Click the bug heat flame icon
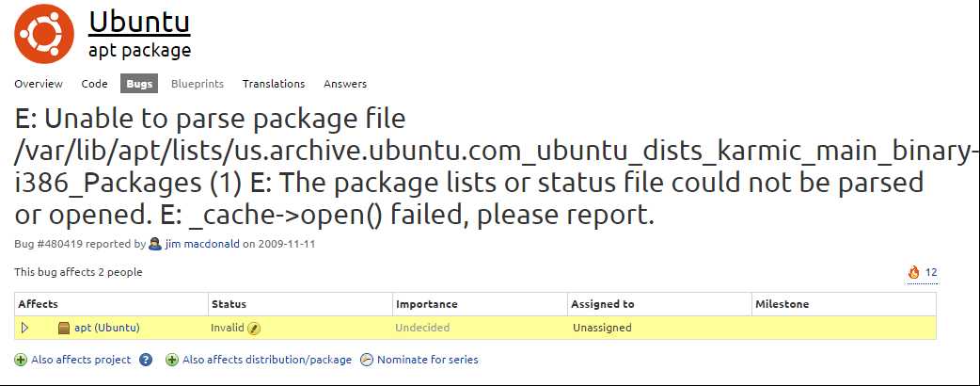 (914, 272)
